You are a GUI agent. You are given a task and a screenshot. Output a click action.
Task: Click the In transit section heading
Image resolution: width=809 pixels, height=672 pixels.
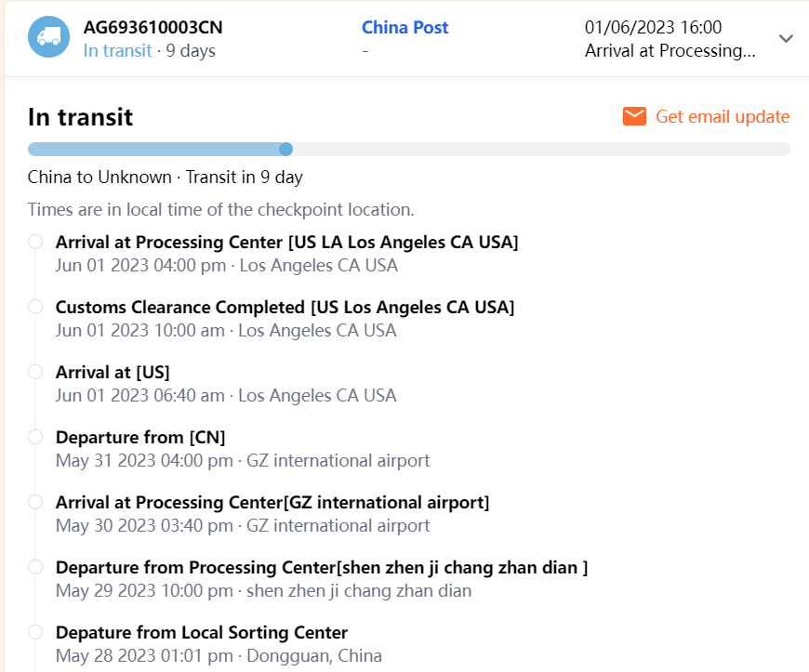(80, 117)
